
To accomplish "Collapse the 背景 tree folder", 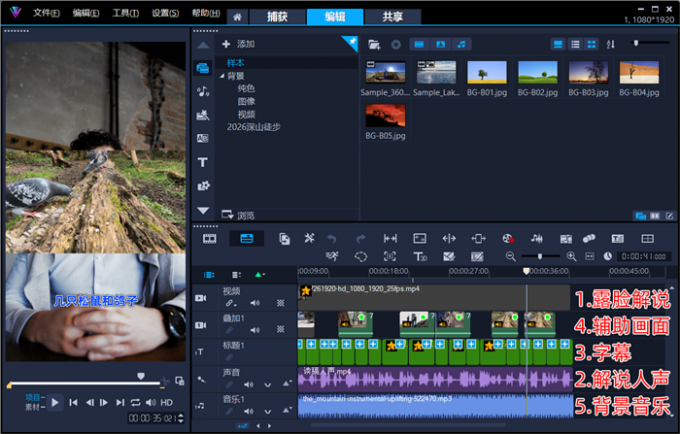I will click(x=222, y=76).
